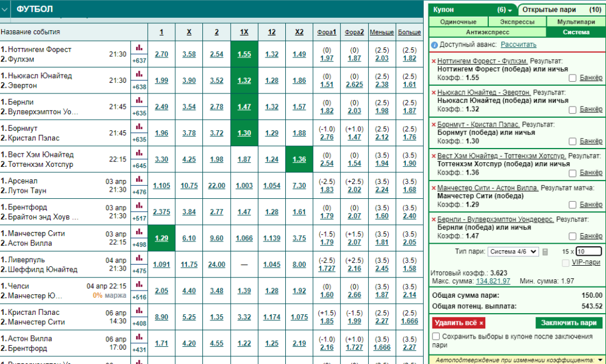Select the Антиэкспресс tab
Viewport: 606px width, 364px height.
click(488, 32)
